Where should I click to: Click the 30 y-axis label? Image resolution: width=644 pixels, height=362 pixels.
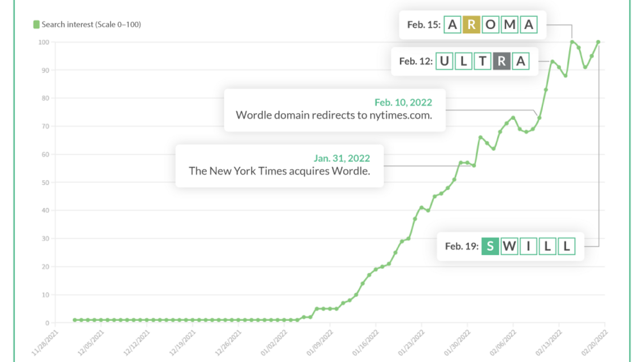pyautogui.click(x=45, y=238)
